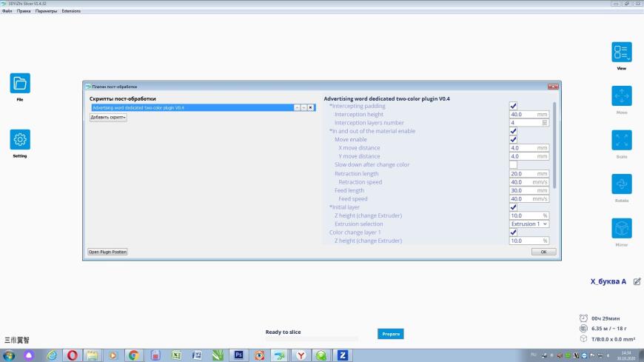The width and height of the screenshot is (644, 362).
Task: Move selected script down in list
Action: pos(304,107)
